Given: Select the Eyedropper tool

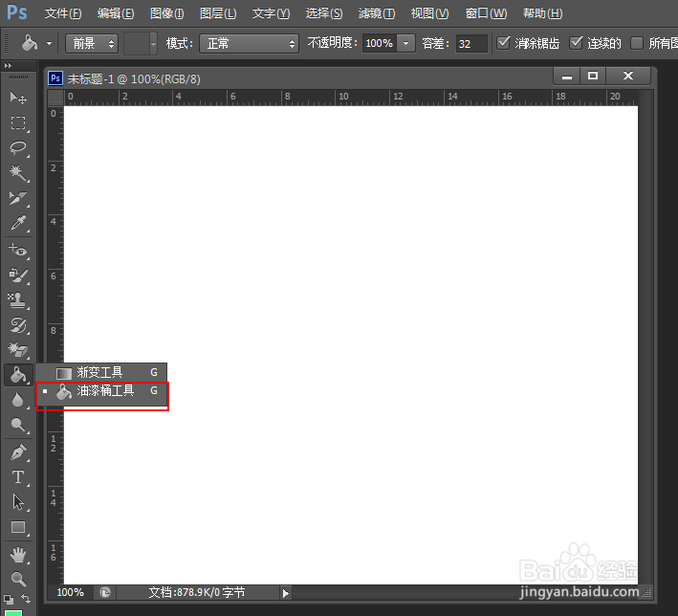Looking at the screenshot, I should [x=18, y=223].
